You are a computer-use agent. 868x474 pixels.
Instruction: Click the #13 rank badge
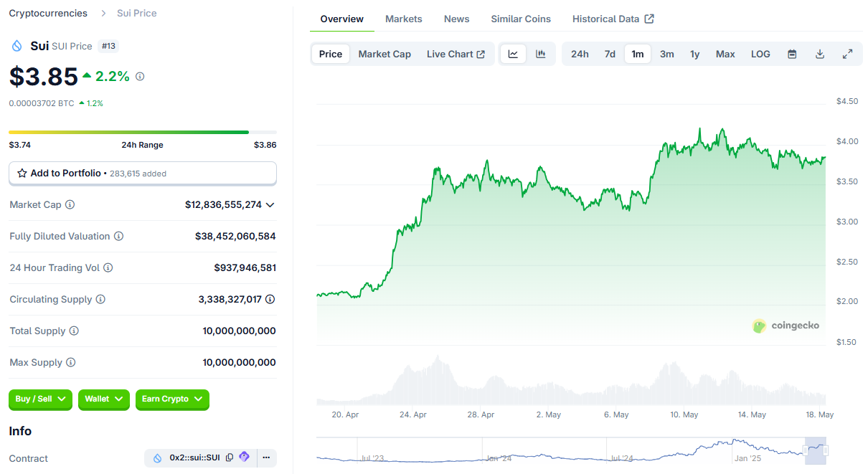(108, 46)
